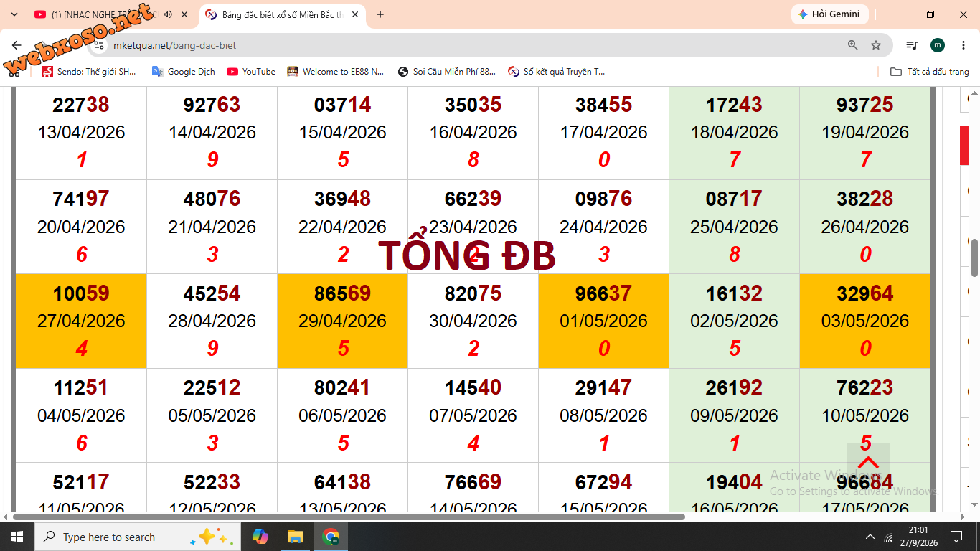Click the horizontal scrollbar at the page bottom

pos(349,517)
